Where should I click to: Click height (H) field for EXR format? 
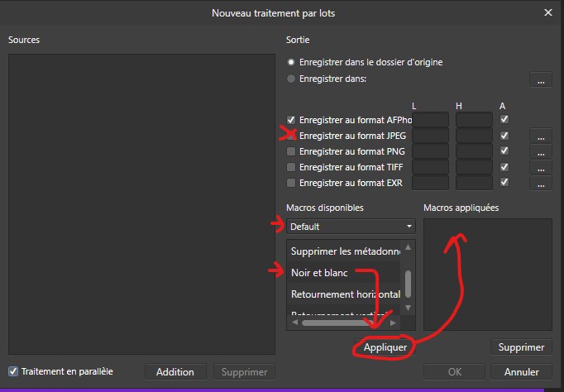point(474,183)
